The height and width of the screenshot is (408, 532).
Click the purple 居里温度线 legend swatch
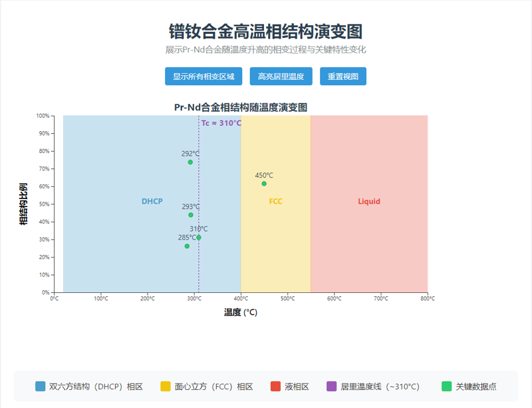[x=332, y=387]
